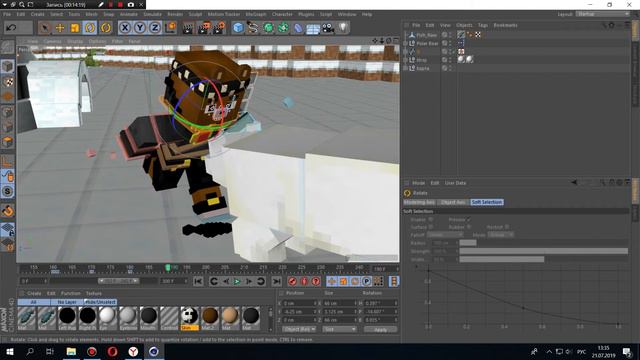This screenshot has width=640, height=360.
Task: Select the Move tool
Action: (60, 28)
